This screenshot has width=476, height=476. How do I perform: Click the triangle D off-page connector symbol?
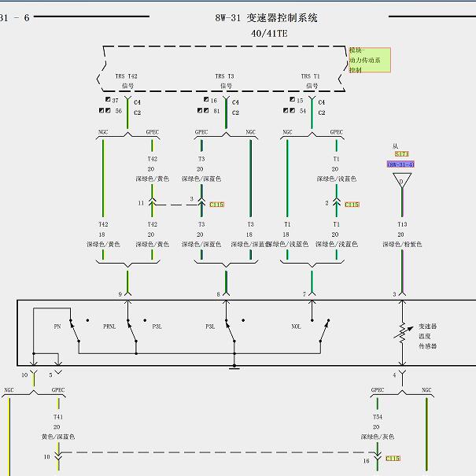pos(402,180)
